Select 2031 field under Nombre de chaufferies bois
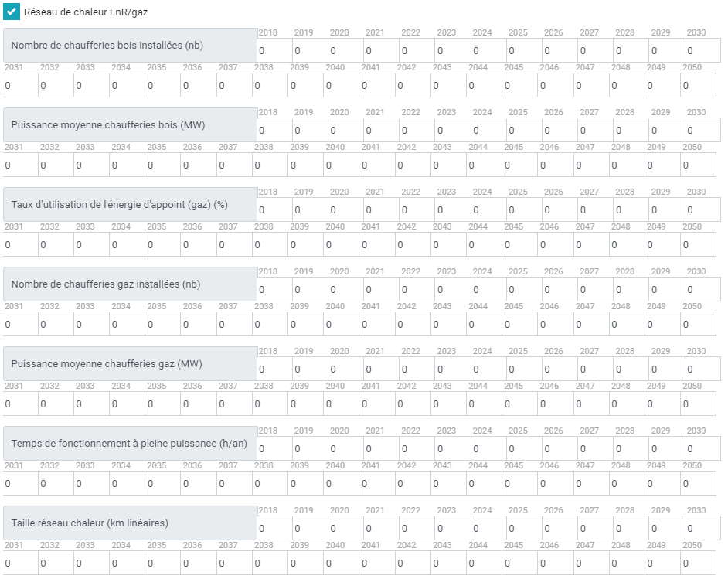This screenshot has height=579, width=728. (20, 86)
